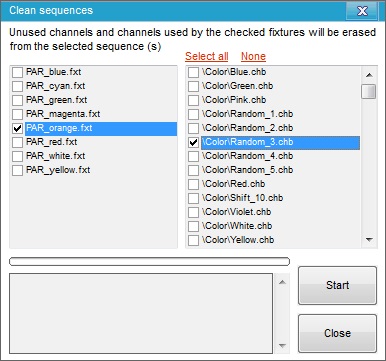Start the sequence cleaning

[x=337, y=285]
